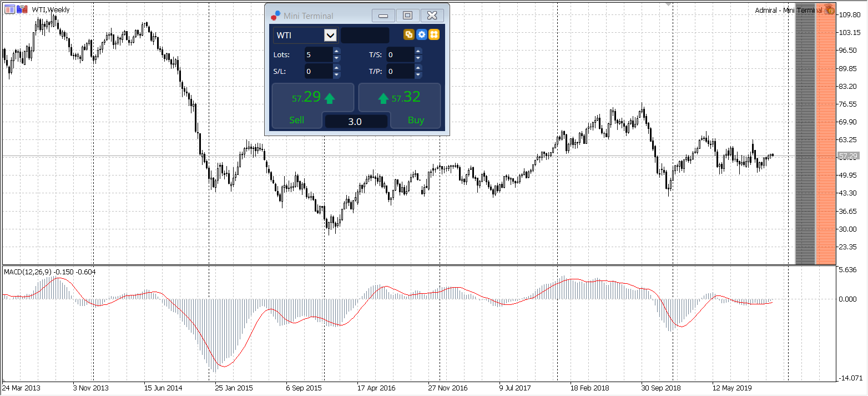The width and height of the screenshot is (868, 396).
Task: Click the orange shaded chart column
Action: point(825,133)
